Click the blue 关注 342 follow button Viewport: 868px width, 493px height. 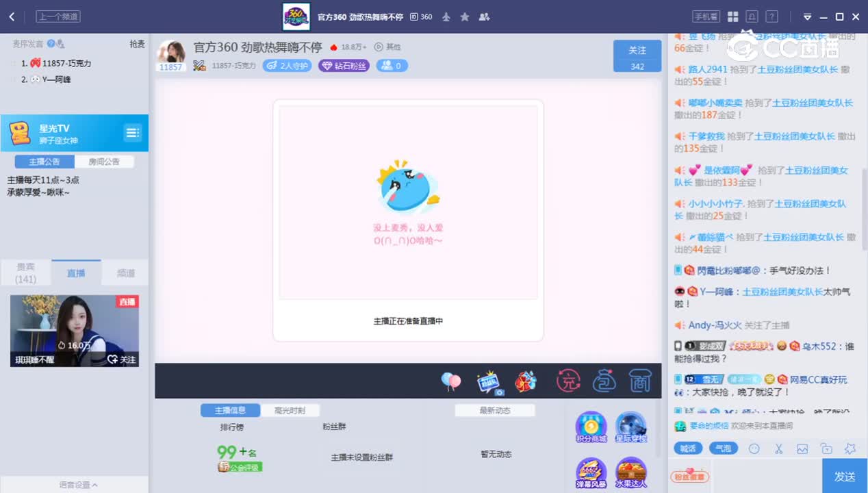pyautogui.click(x=637, y=56)
